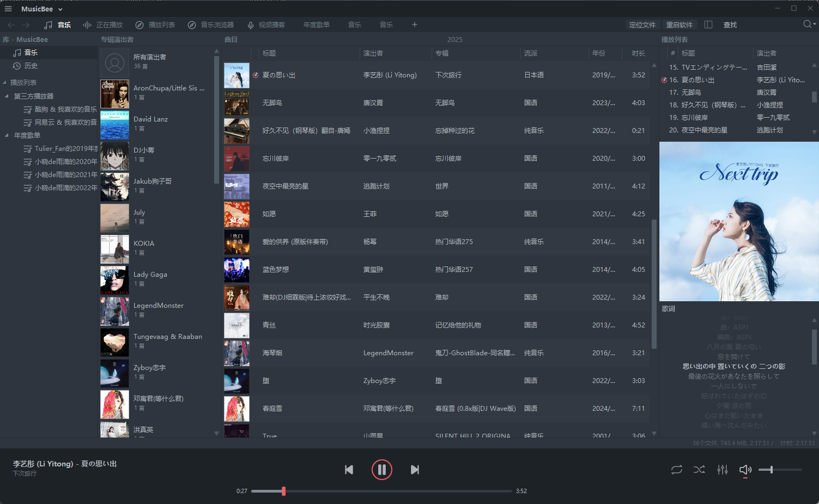The image size is (819, 504).
Task: Collapse the 年度歌单 tree node
Action: [7, 136]
